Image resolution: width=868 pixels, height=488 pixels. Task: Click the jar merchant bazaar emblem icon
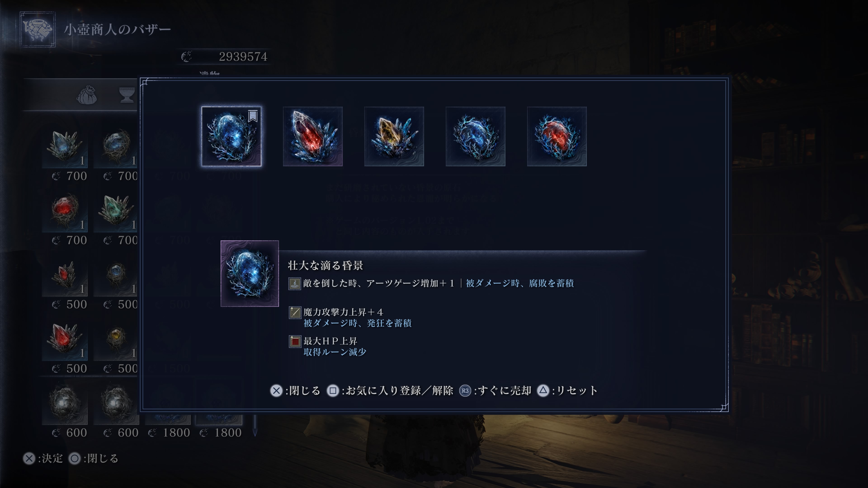tap(37, 29)
